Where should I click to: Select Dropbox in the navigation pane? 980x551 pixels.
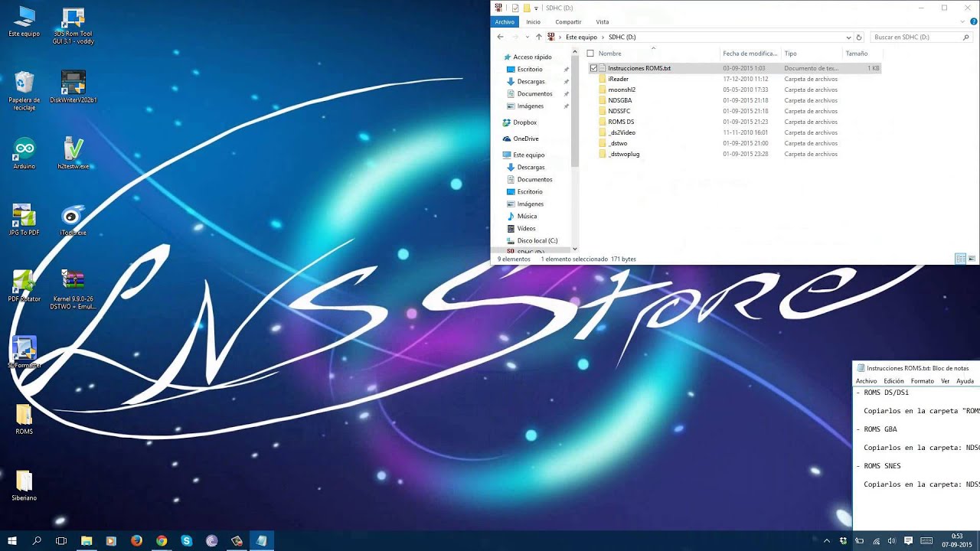point(524,122)
